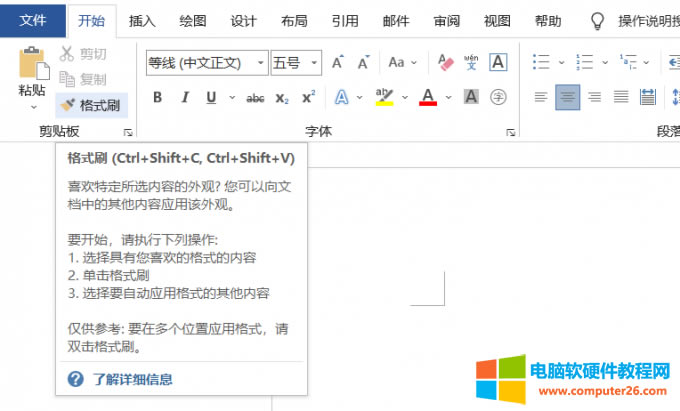Toggle superscript x²
Image resolution: width=680 pixels, height=411 pixels.
tap(308, 97)
